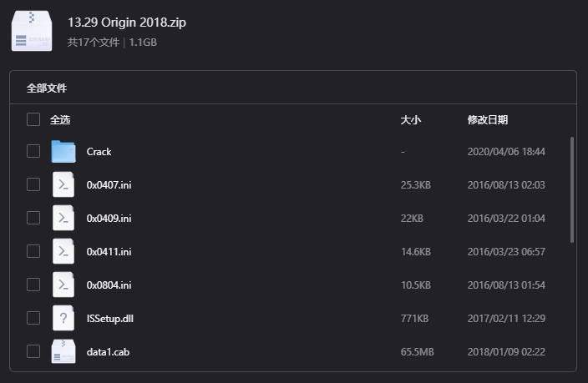Check the box for 0x0407.ini

coord(33,184)
